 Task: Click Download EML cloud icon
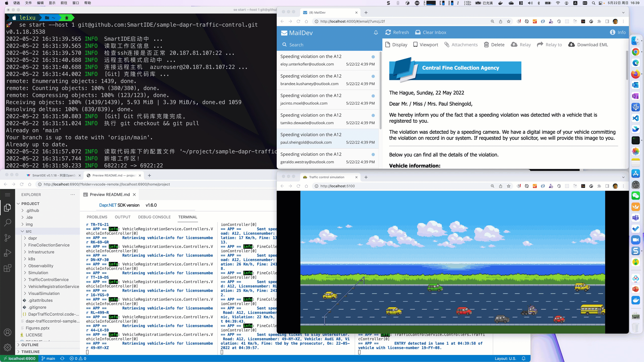pos(571,45)
